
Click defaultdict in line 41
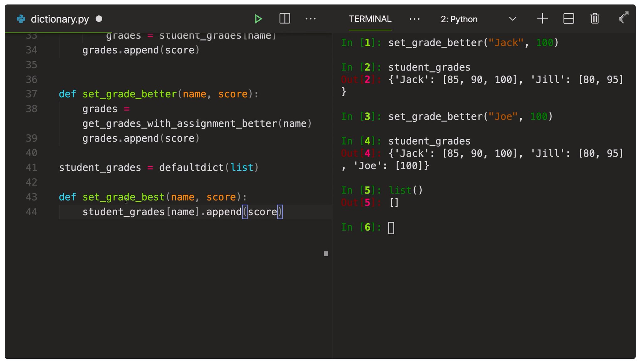pyautogui.click(x=191, y=168)
